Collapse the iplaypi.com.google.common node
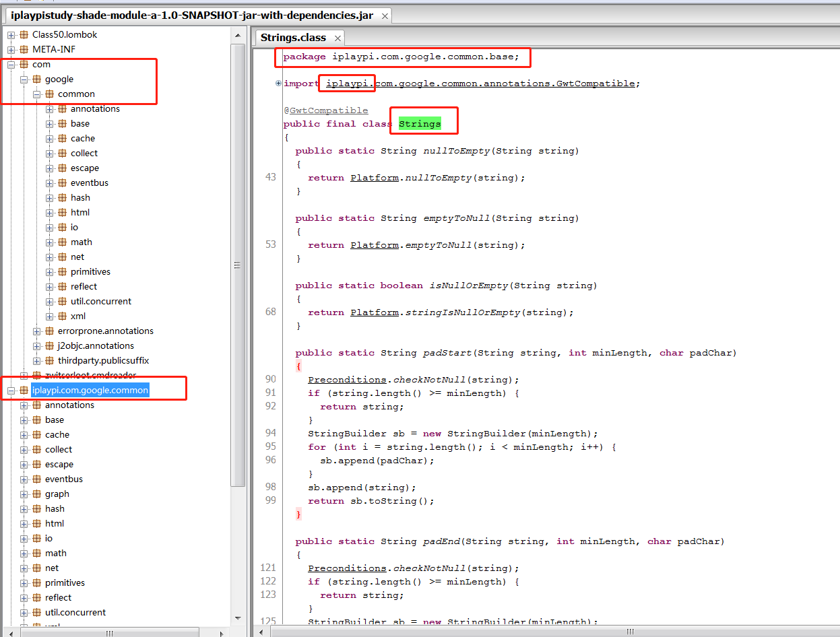 11,390
